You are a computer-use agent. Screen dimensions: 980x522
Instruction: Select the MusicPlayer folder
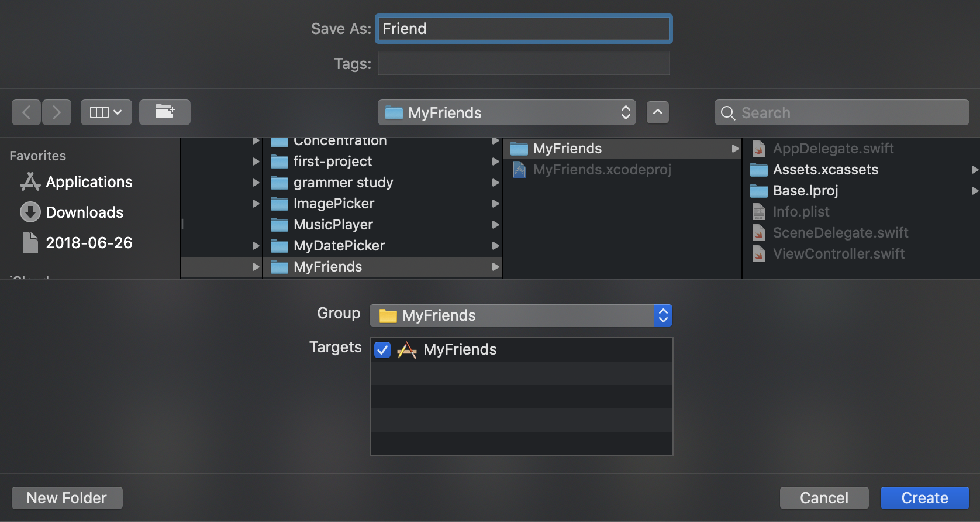tap(382, 225)
